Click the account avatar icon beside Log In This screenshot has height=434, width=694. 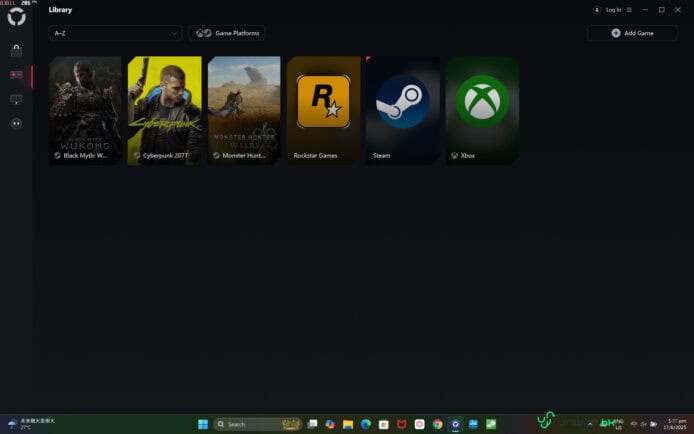click(x=597, y=10)
